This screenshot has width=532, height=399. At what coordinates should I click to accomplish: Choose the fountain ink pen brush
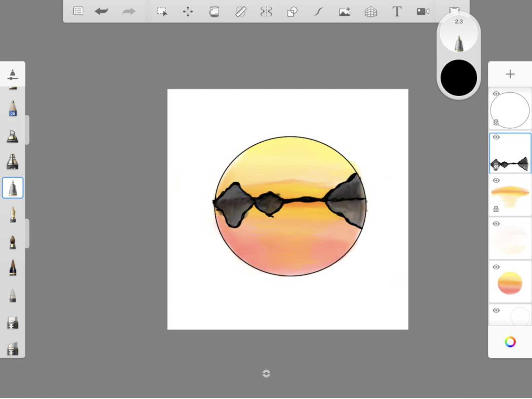13,215
